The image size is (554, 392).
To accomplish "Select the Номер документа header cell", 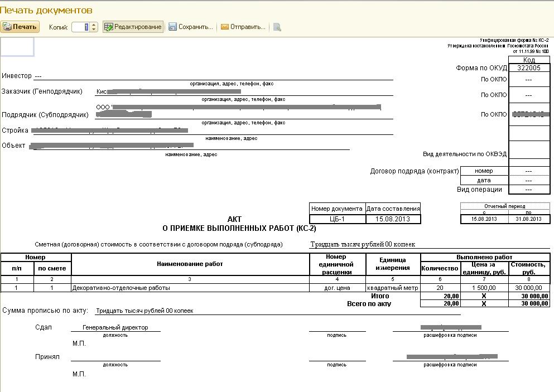I will (337, 209).
